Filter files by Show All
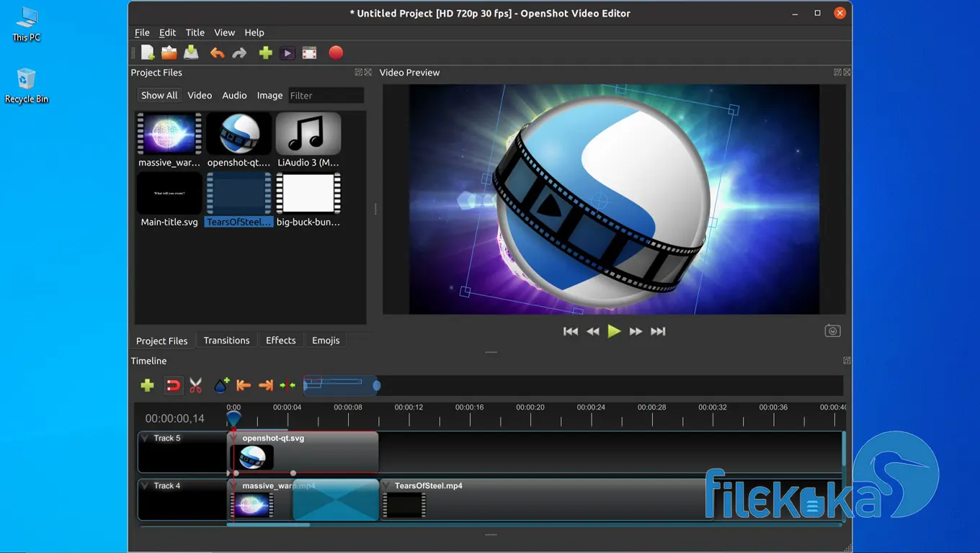 tap(159, 95)
